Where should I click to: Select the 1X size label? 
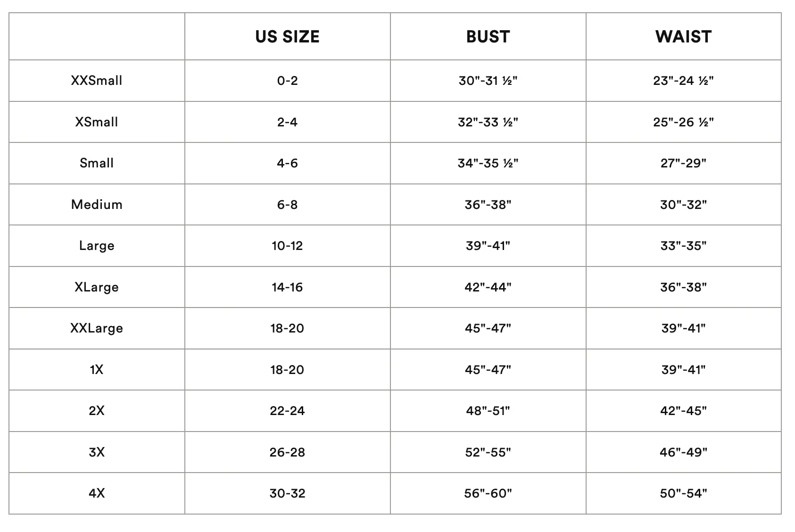(97, 370)
